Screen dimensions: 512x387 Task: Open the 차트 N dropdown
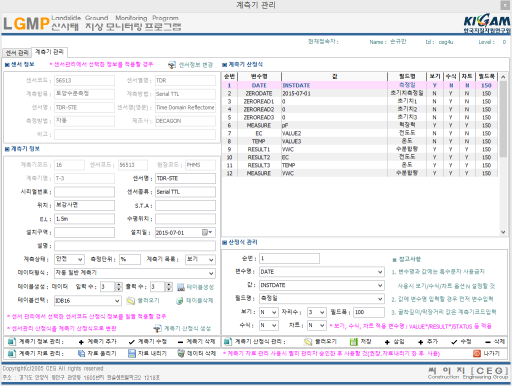click(322, 325)
